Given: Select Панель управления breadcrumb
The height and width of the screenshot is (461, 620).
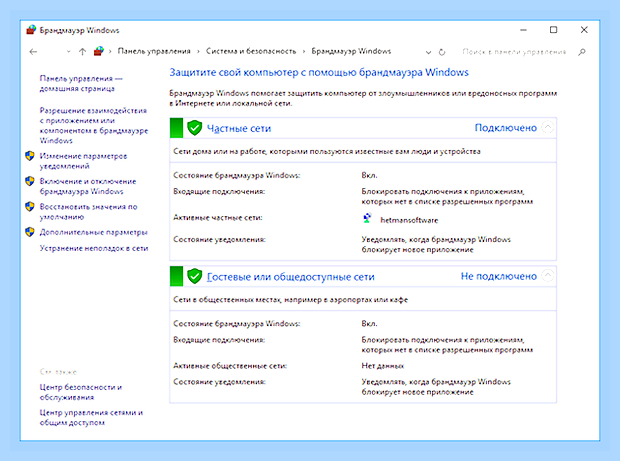Looking at the screenshot, I should [x=154, y=51].
